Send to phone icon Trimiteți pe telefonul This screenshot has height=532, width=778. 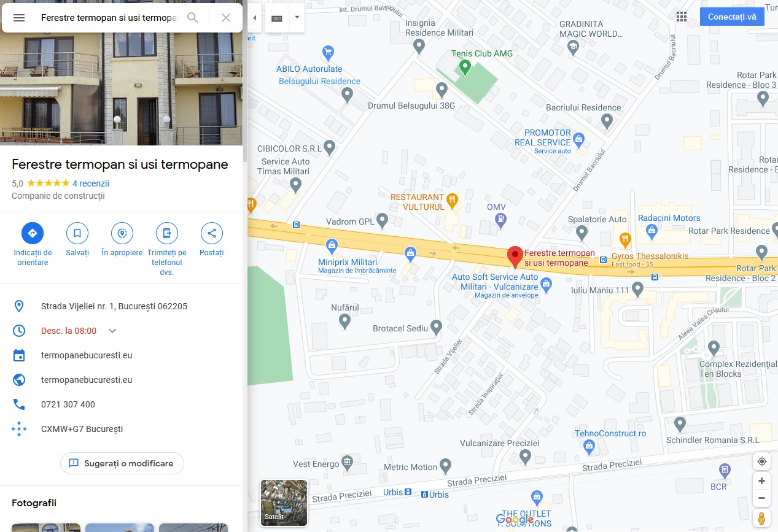(167, 233)
